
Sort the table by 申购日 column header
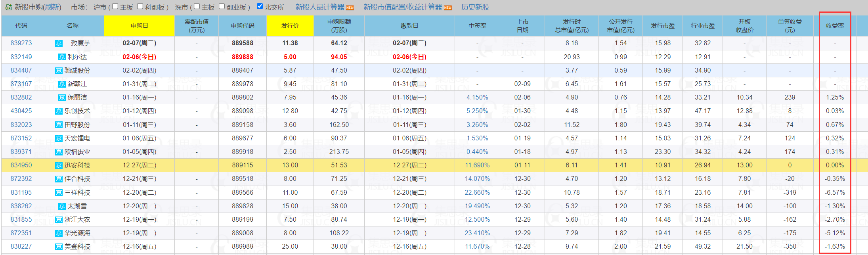click(139, 26)
